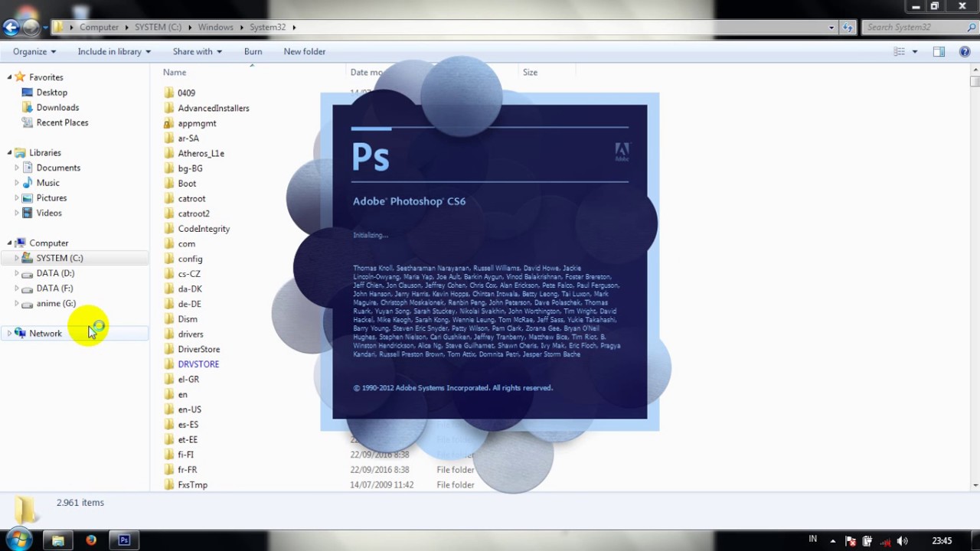Click the Back navigation arrow
Screen dimensions: 980x551
point(10,28)
